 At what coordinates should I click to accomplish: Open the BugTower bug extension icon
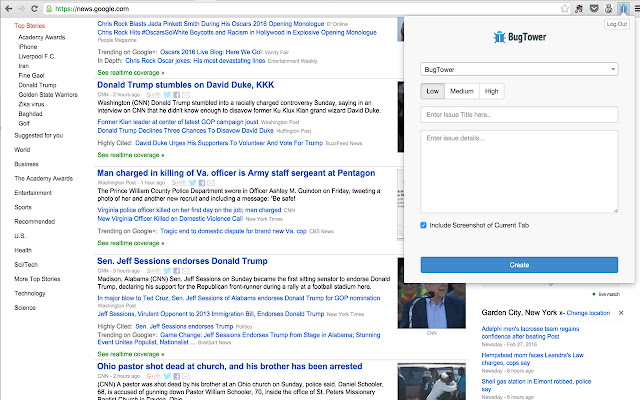(623, 9)
